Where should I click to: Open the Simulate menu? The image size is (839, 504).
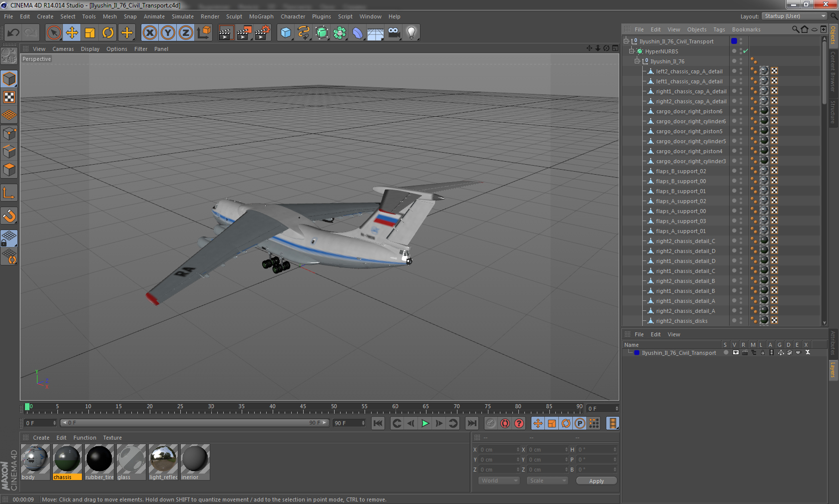click(x=183, y=16)
